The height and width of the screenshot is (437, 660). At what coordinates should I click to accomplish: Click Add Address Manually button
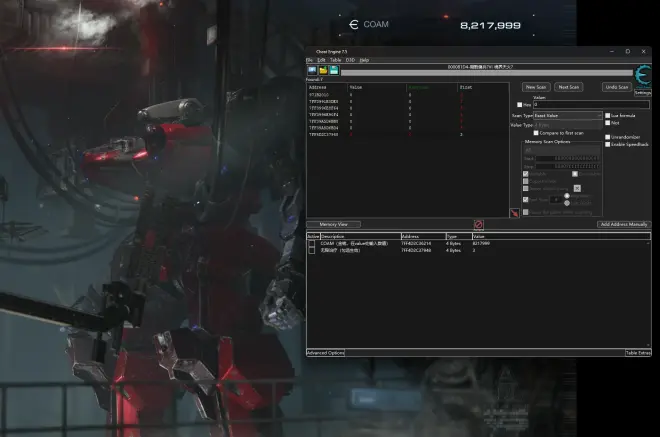[x=624, y=224]
